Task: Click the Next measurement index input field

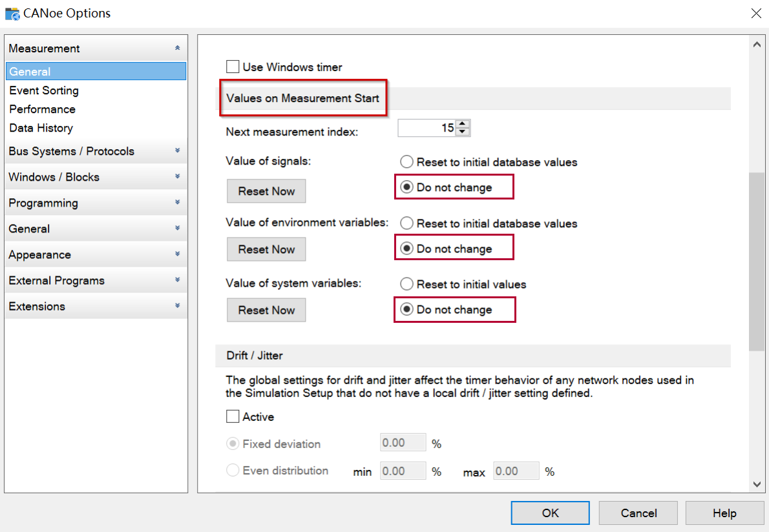Action: 427,128
